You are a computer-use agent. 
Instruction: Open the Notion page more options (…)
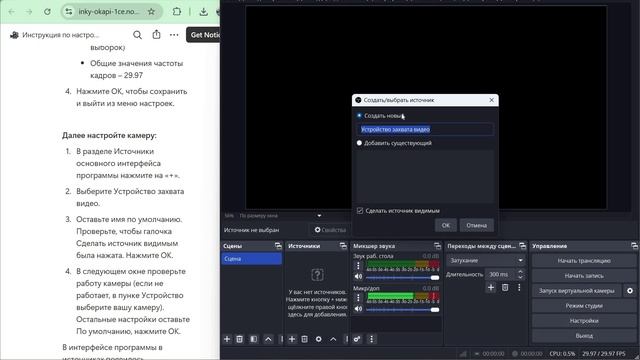pyautogui.click(x=174, y=35)
